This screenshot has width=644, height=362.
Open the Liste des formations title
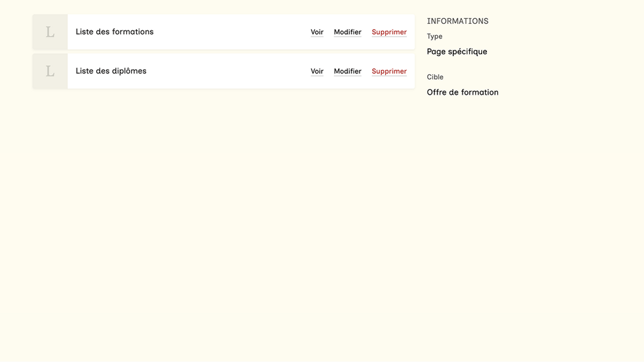click(x=115, y=32)
